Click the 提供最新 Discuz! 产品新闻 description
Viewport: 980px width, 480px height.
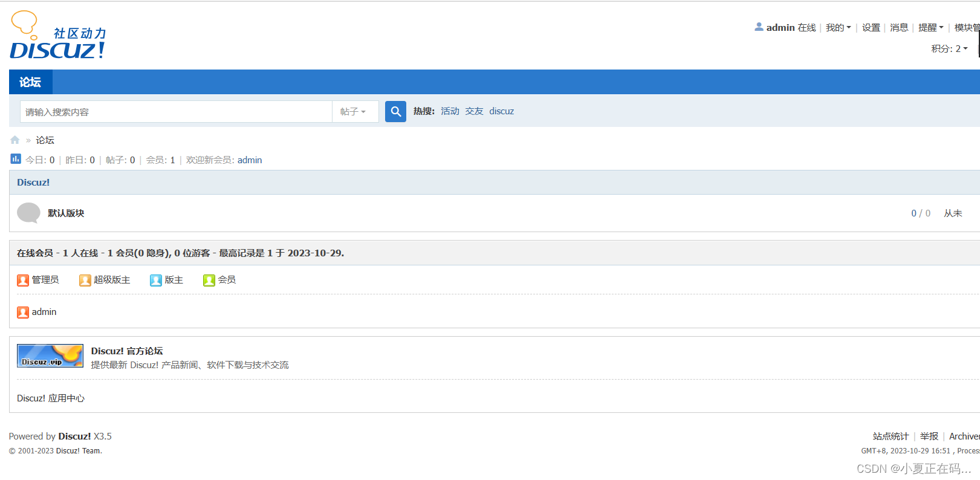[x=190, y=365]
